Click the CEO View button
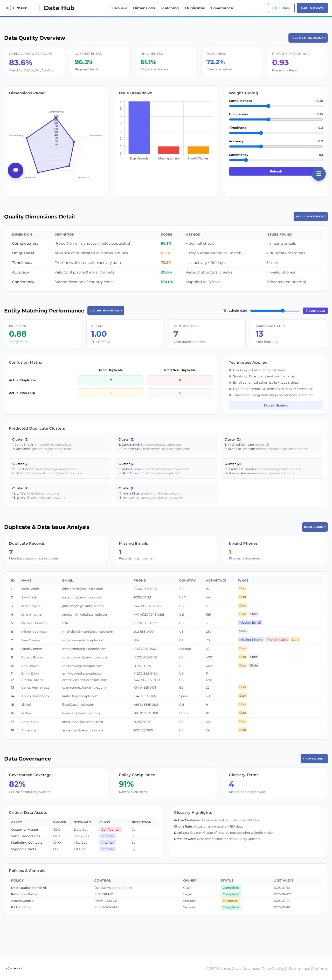The width and height of the screenshot is (332, 980). 281,8
